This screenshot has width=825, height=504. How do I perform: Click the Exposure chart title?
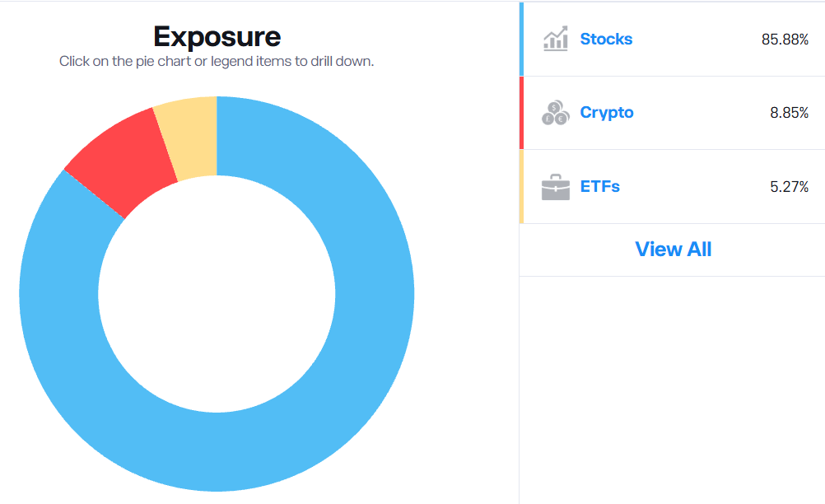[x=217, y=37]
